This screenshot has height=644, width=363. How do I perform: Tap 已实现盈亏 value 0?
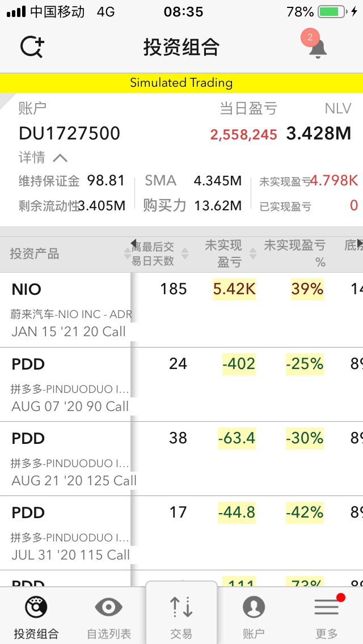tap(354, 205)
